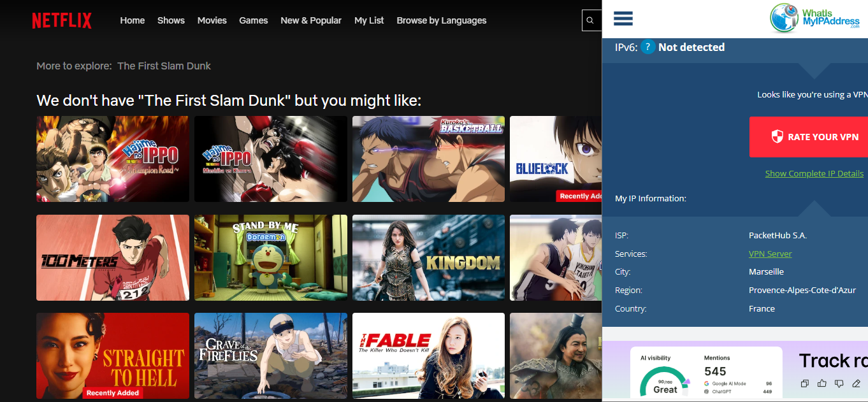The image size is (868, 402).
Task: Open the Games section
Action: tap(254, 20)
